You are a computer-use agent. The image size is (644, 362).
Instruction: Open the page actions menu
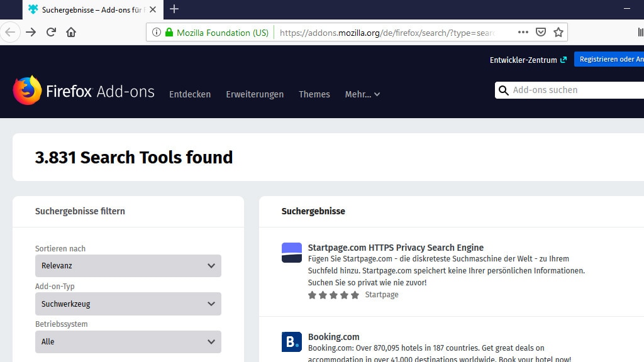click(523, 32)
